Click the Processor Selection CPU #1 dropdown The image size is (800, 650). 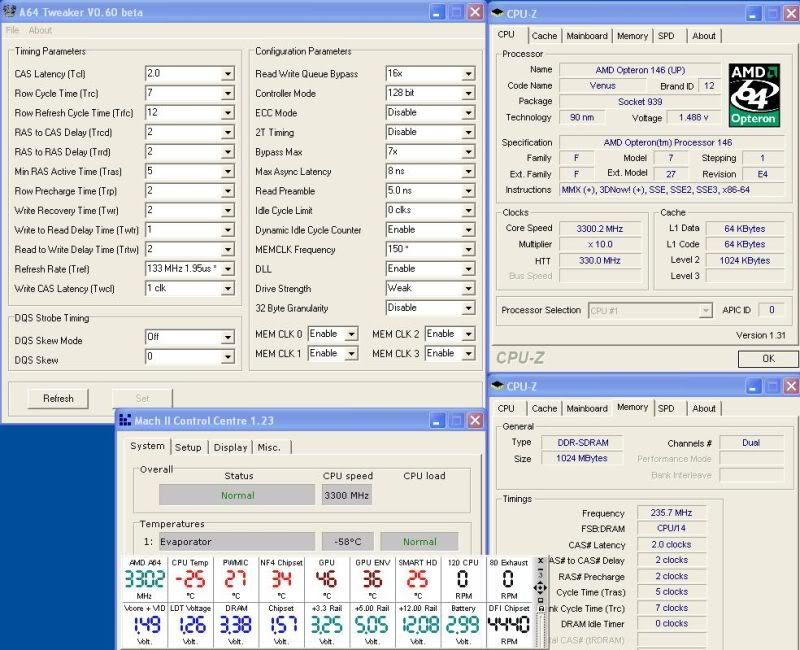click(x=650, y=310)
